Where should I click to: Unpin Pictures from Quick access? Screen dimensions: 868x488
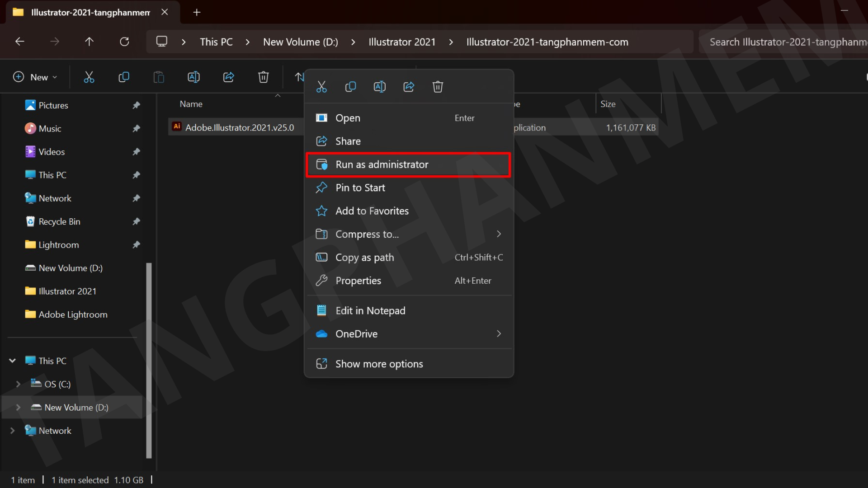coord(136,105)
